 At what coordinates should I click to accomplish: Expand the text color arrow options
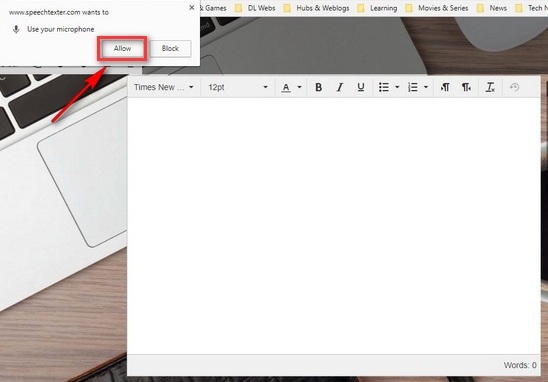pos(300,87)
